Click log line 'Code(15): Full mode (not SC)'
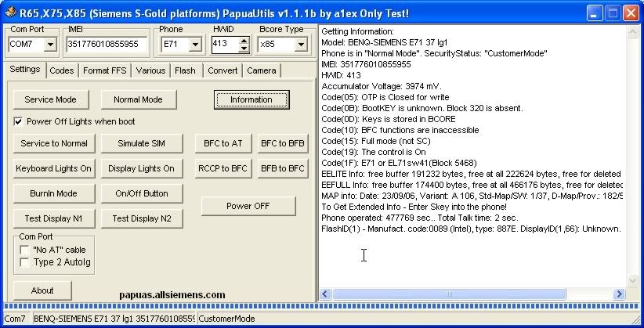Image resolution: width=644 pixels, height=328 pixels. pos(376,141)
